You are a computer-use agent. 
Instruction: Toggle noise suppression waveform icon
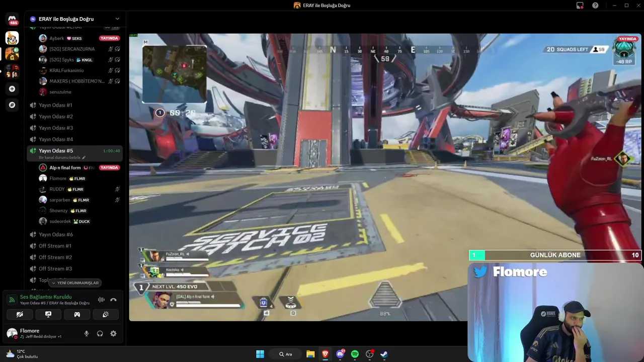click(101, 300)
